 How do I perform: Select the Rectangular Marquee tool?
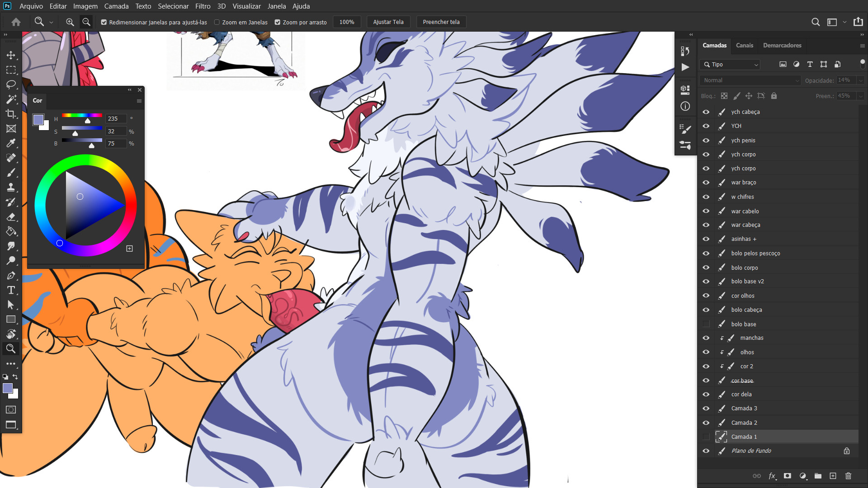(11, 70)
